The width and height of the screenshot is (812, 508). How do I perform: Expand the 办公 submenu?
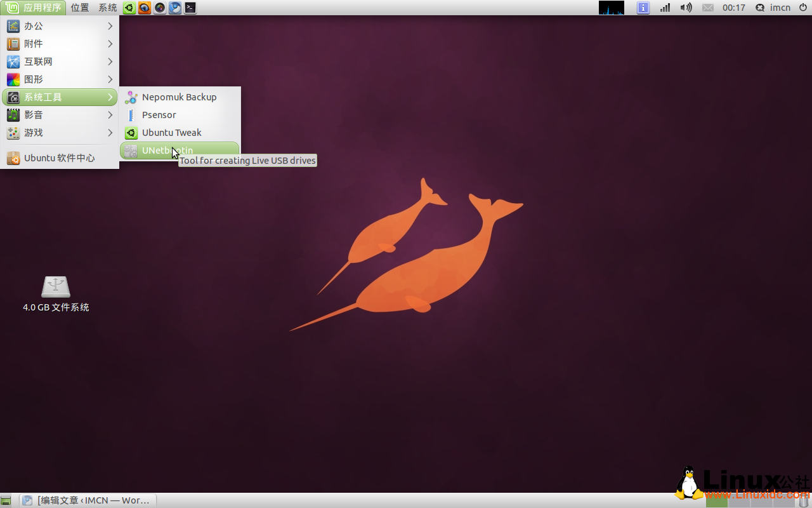click(33, 26)
